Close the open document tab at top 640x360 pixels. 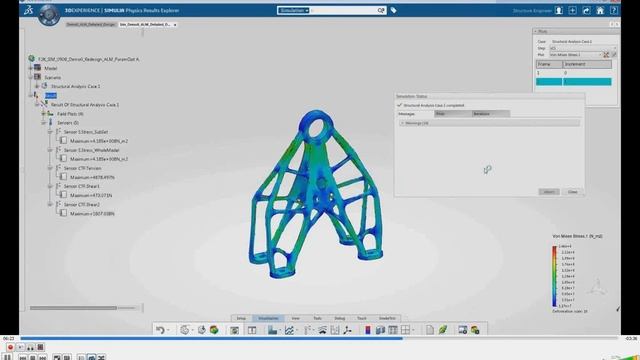point(175,25)
